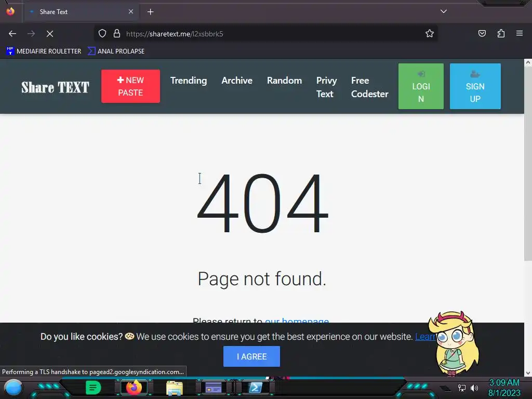Click the Star Butterfly desktop mascot
The image size is (532, 399).
(453, 343)
